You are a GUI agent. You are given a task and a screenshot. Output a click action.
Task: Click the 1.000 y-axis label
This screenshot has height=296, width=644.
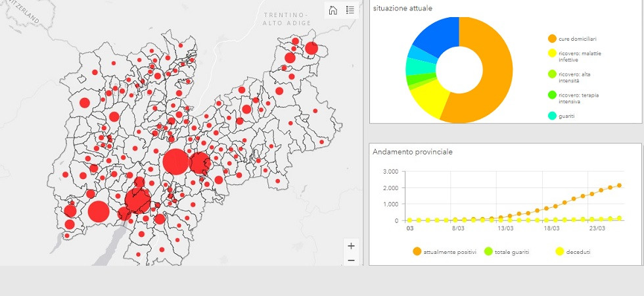[x=390, y=205]
